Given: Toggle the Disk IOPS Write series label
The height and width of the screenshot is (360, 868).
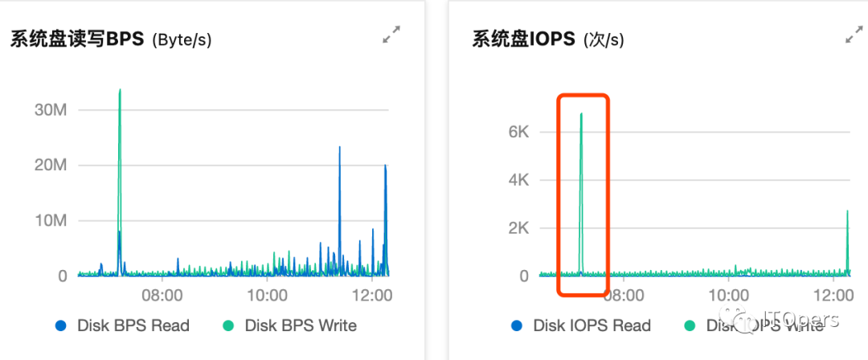Looking at the screenshot, I should pyautogui.click(x=765, y=326).
